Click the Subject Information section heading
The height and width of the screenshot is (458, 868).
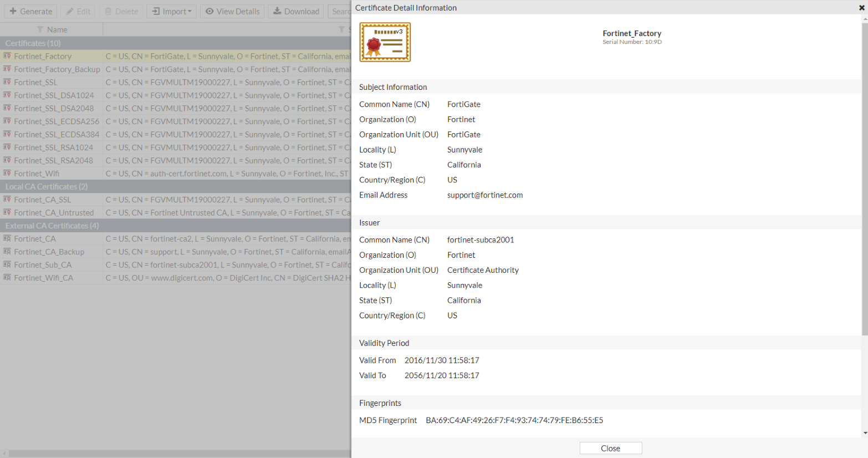pos(393,87)
